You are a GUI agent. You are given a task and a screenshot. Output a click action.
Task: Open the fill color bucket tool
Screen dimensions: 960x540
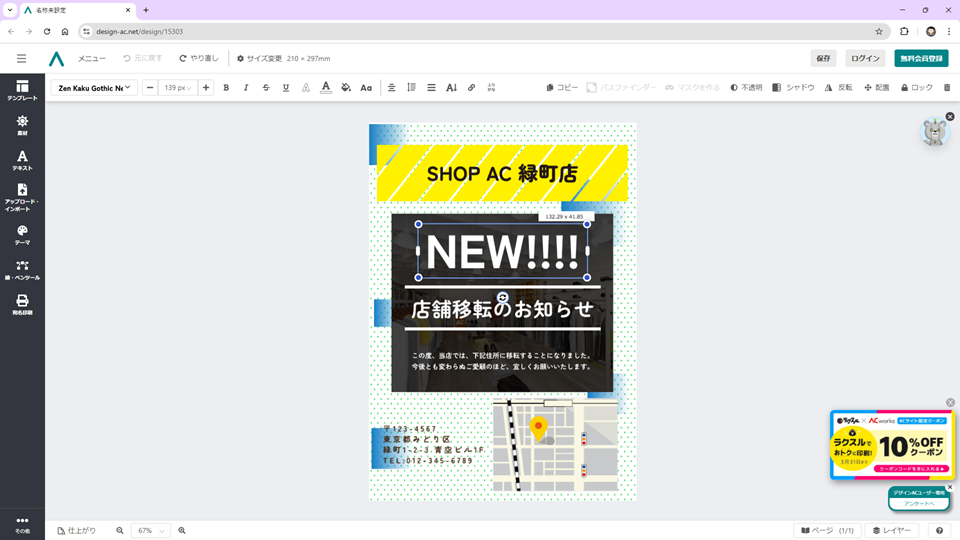coord(346,88)
